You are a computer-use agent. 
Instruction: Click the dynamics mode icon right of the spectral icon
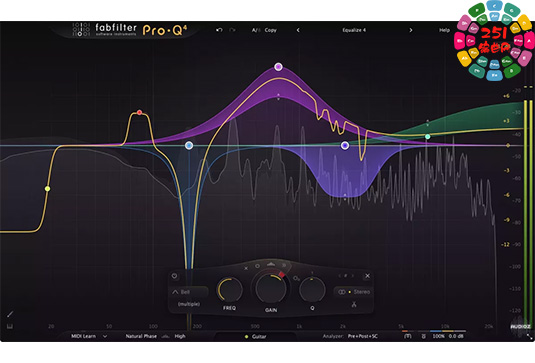284,265
